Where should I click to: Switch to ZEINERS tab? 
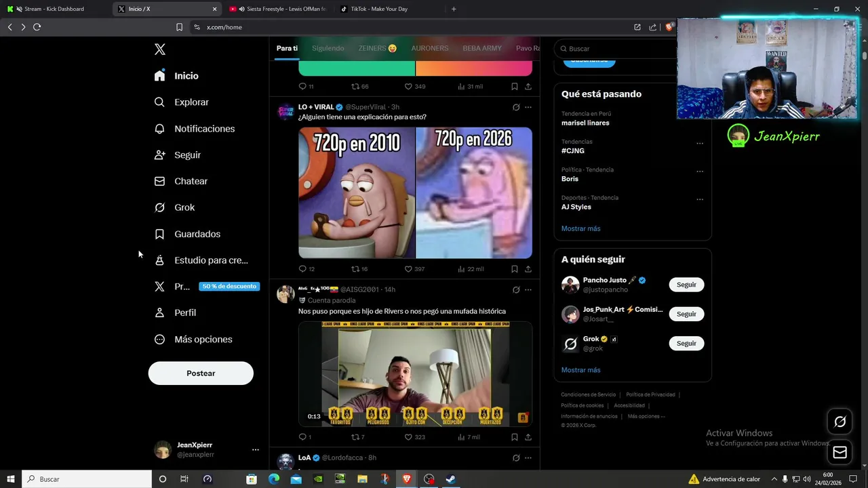pos(378,48)
